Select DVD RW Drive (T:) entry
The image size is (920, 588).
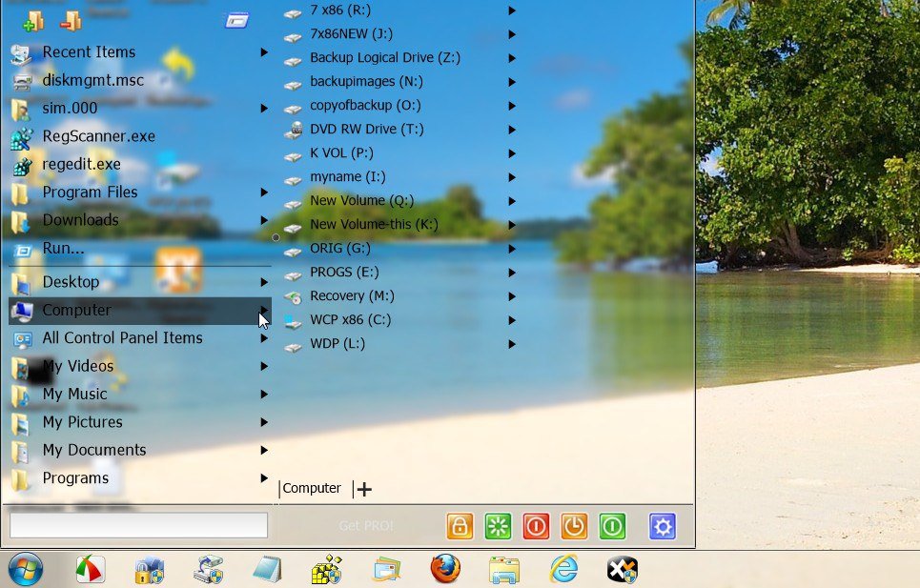[x=366, y=130]
